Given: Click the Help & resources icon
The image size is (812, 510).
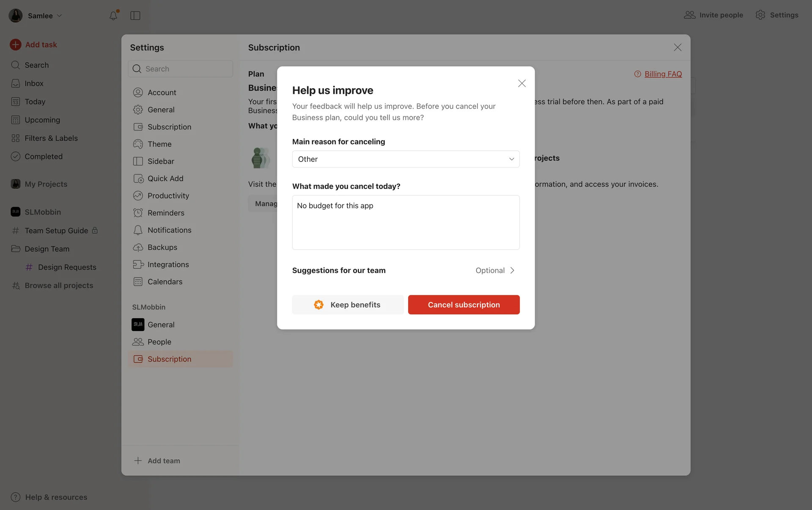Looking at the screenshot, I should coord(16,497).
